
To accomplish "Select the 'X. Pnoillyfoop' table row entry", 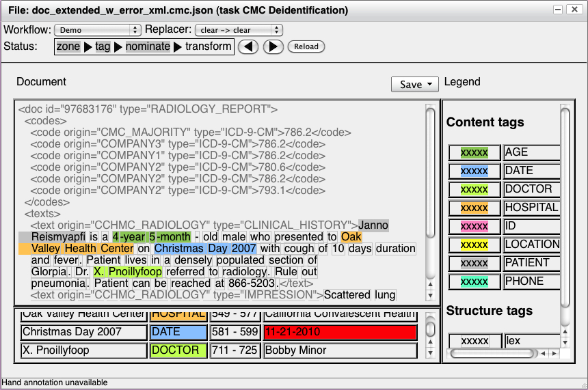I will [84, 350].
